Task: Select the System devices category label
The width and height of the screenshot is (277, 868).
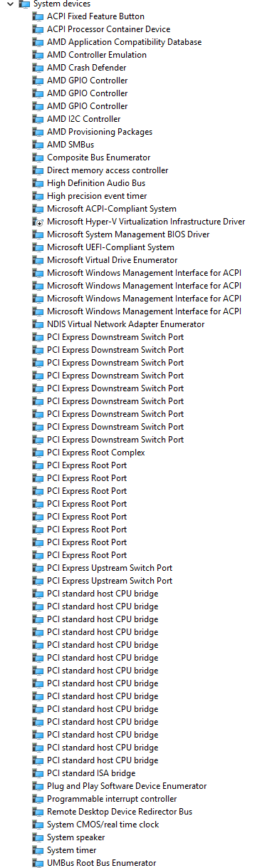Action: click(x=62, y=4)
